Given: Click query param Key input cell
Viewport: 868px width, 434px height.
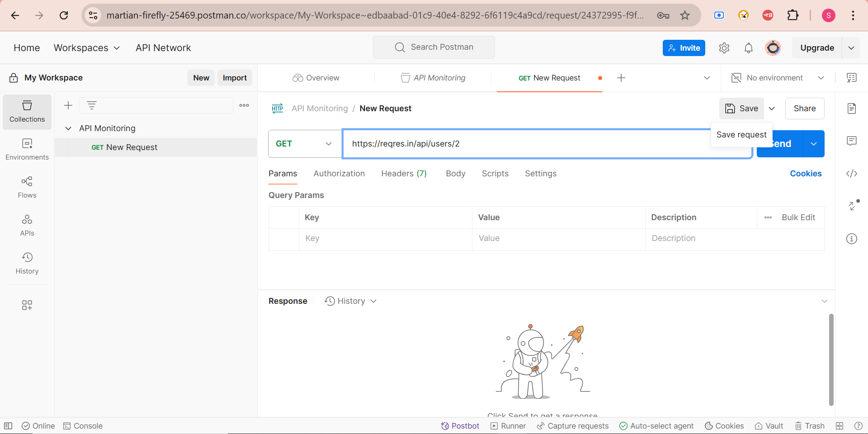Looking at the screenshot, I should [386, 239].
